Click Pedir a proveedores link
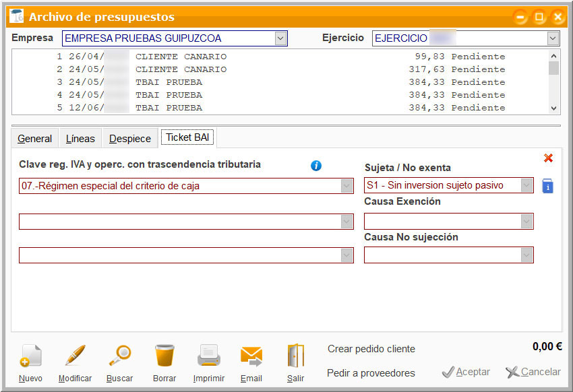The image size is (573, 392). [371, 373]
